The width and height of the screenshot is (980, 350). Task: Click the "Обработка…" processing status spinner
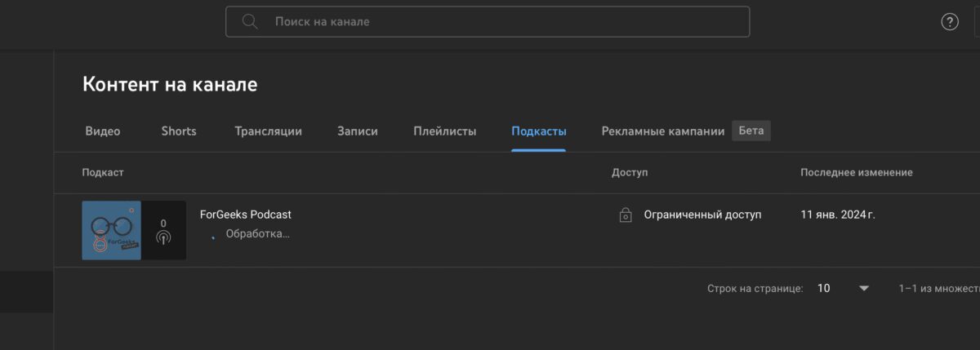point(214,235)
